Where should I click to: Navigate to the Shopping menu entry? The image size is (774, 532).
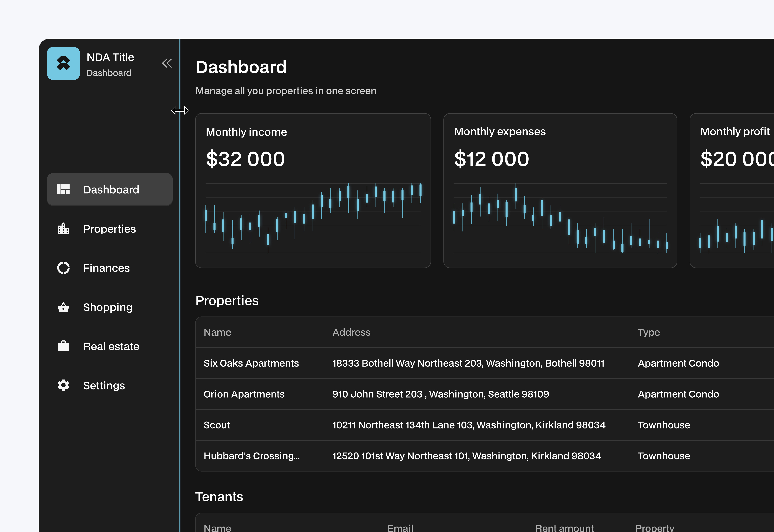pyautogui.click(x=107, y=307)
